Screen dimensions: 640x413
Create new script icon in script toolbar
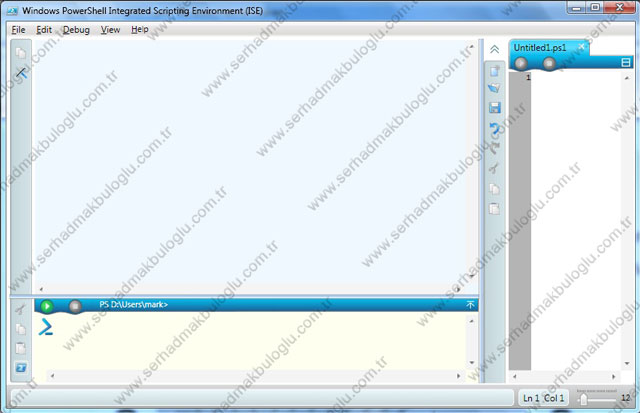494,71
